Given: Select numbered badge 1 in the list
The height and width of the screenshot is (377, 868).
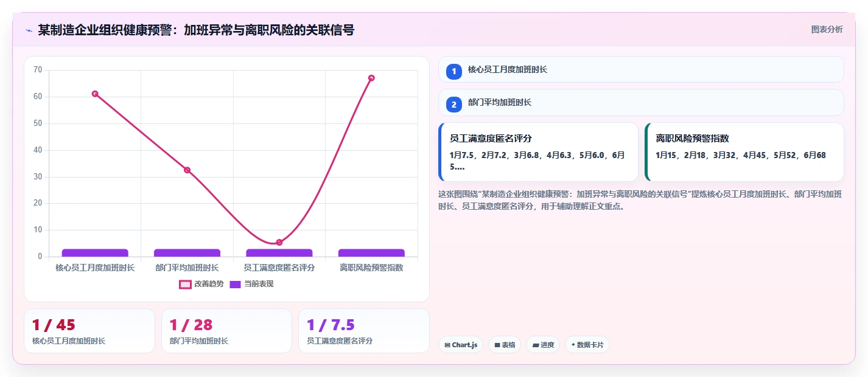Looking at the screenshot, I should pyautogui.click(x=454, y=72).
